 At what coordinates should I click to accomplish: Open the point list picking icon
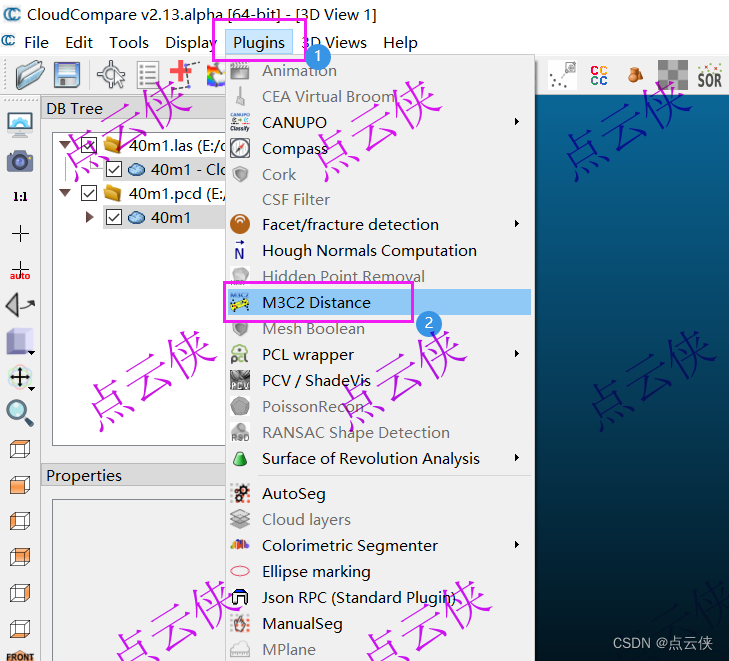[148, 74]
